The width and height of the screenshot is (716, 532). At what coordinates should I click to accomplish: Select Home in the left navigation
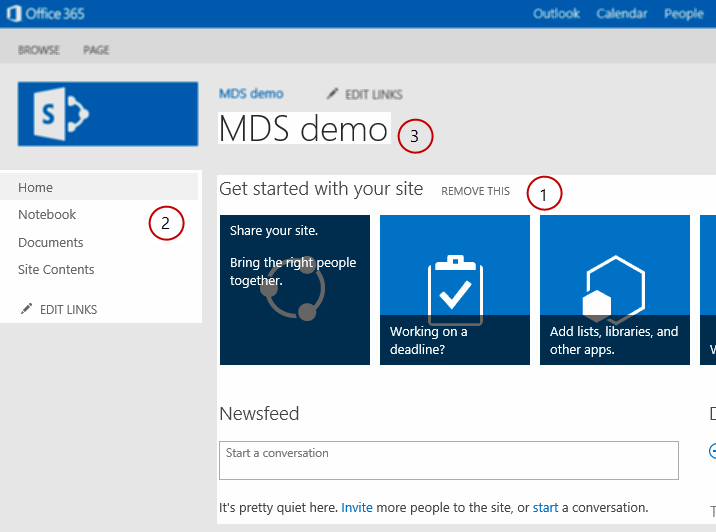tap(99, 187)
